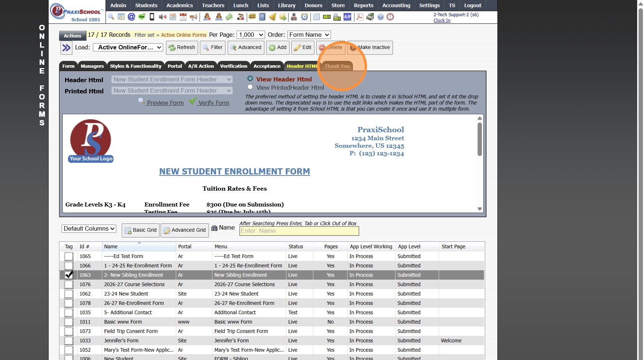The height and width of the screenshot is (360, 644).
Task: Tag the Ed Test Form row checkbox
Action: click(x=69, y=256)
